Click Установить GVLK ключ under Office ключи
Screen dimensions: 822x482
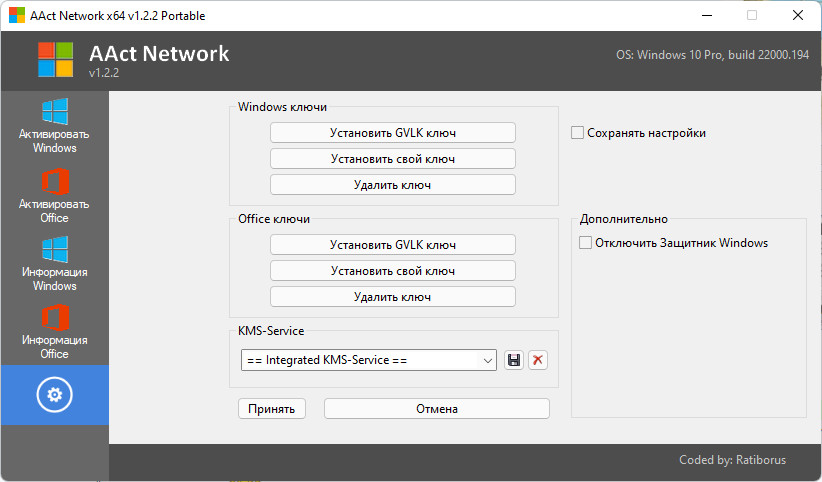(392, 245)
